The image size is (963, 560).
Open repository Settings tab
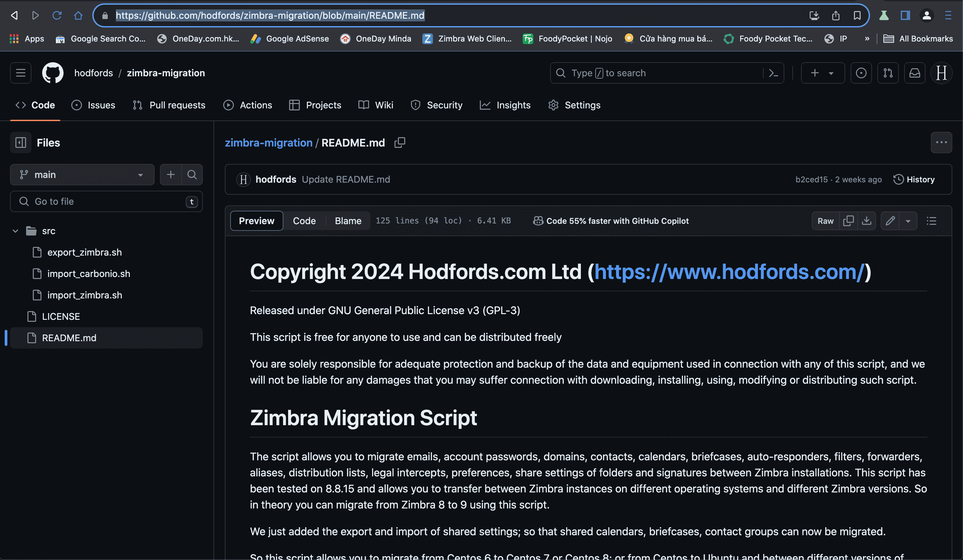575,105
